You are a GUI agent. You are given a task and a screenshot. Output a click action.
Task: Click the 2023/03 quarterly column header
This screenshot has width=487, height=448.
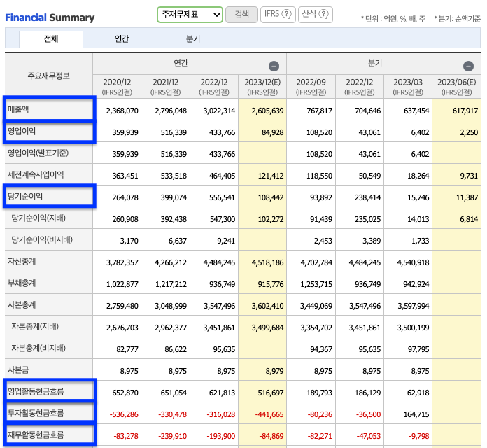click(x=408, y=87)
